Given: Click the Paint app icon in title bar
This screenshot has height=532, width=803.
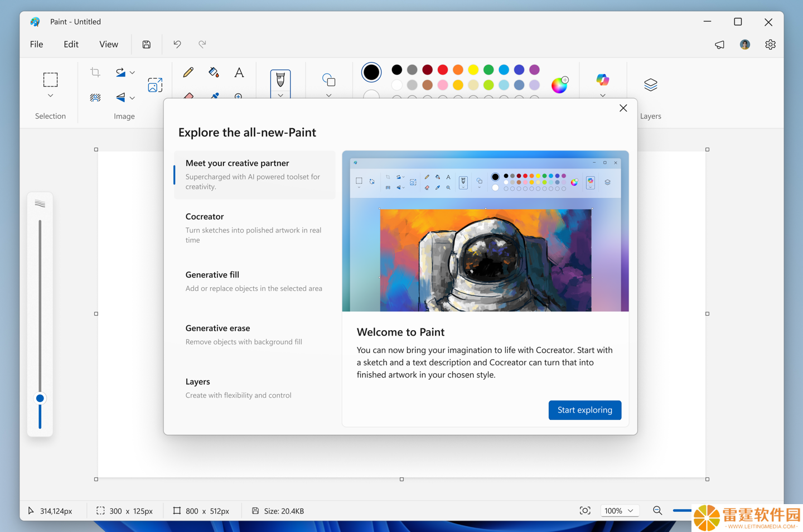Looking at the screenshot, I should (35, 22).
